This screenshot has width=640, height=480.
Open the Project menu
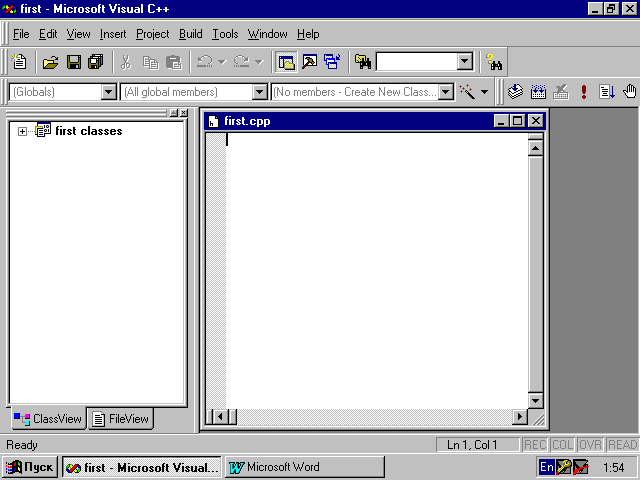pos(153,34)
